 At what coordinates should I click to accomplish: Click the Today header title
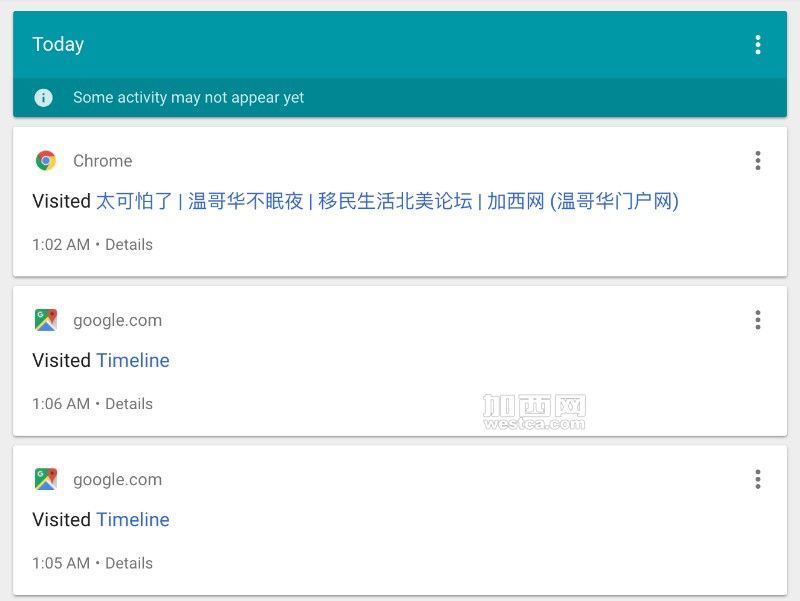(x=58, y=44)
